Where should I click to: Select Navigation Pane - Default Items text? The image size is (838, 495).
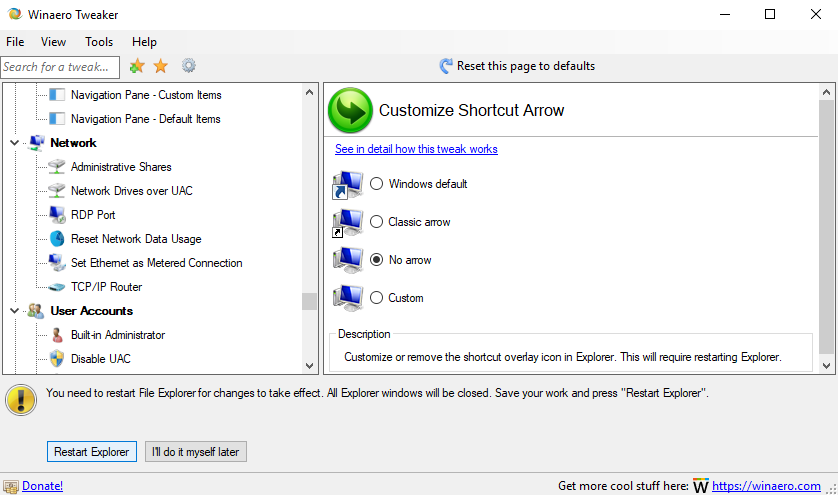point(145,119)
